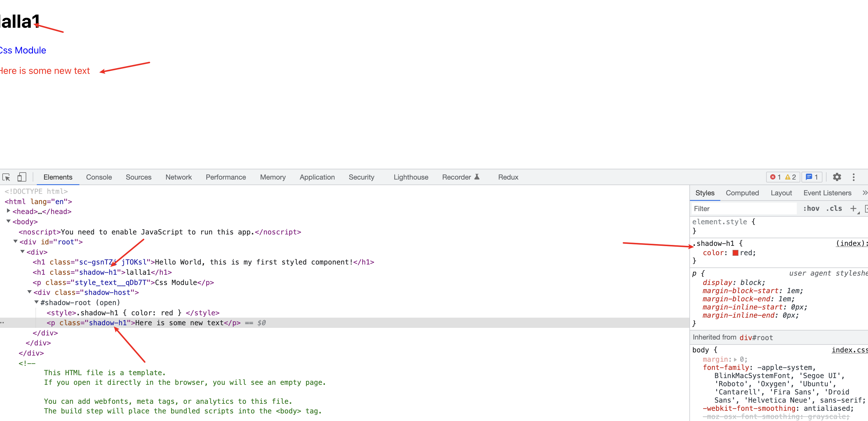Expand the margin shorthand triangle
Viewport: 868px width, 421px height.
[x=735, y=360]
